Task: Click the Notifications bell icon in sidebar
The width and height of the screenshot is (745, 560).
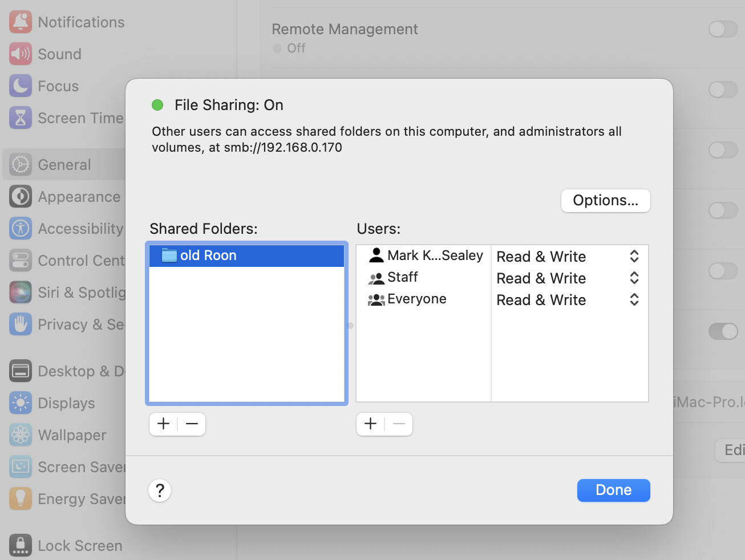Action: pyautogui.click(x=21, y=22)
